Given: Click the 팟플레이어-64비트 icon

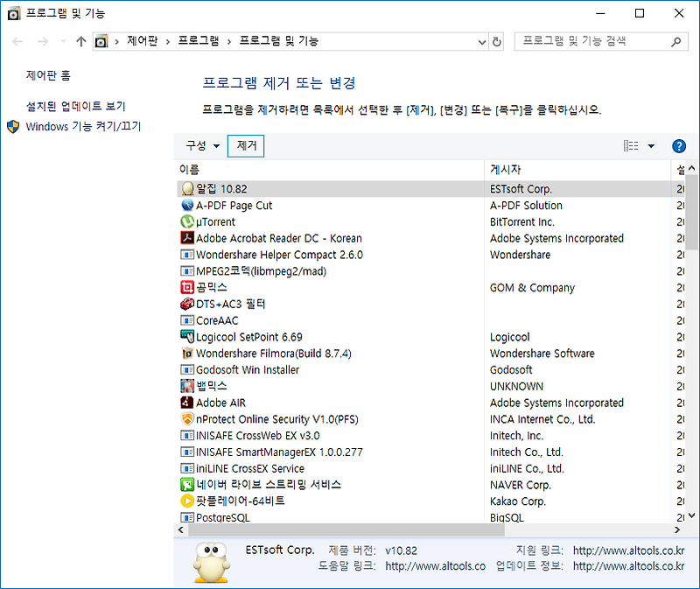Looking at the screenshot, I should click(x=187, y=501).
